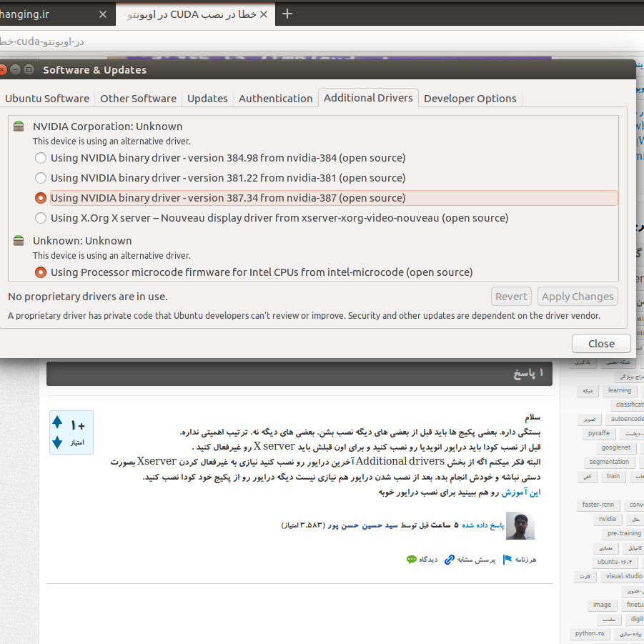
Task: Open the 'train' tag
Action: click(613, 477)
